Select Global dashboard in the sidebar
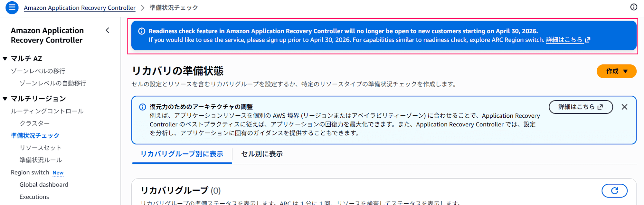This screenshot has width=644, height=205. pyautogui.click(x=44, y=184)
